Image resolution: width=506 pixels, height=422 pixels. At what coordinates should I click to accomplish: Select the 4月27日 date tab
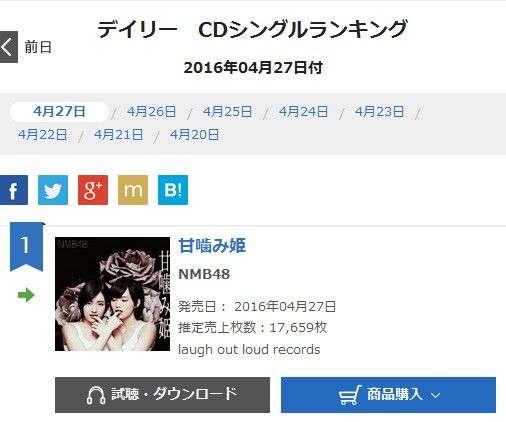59,112
